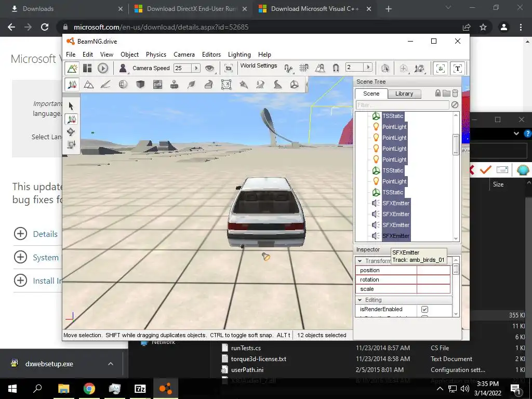The width and height of the screenshot is (532, 399).
Task: Open the Material Editor sphere icon
Action: point(123,85)
